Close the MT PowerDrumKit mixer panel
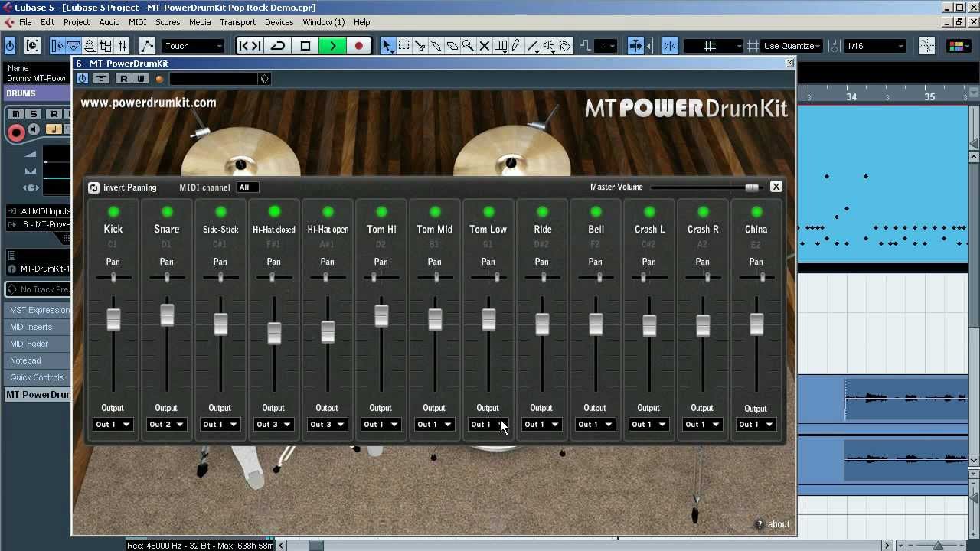Viewport: 980px width, 551px height. 776,187
